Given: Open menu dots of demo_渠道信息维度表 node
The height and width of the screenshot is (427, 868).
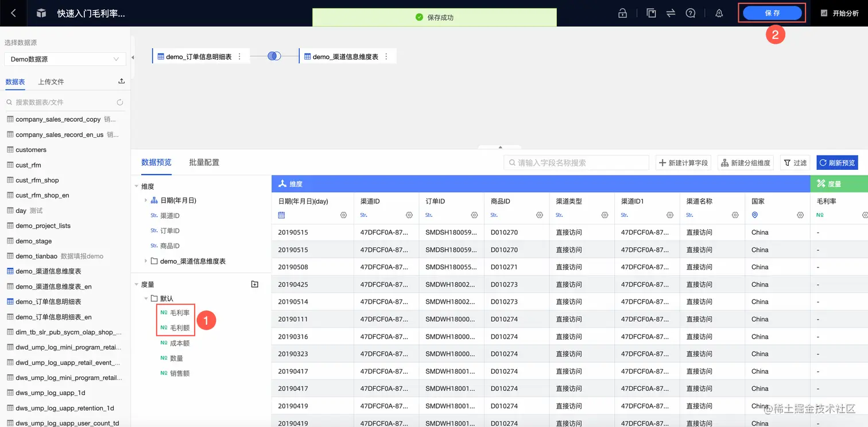Looking at the screenshot, I should coord(386,56).
